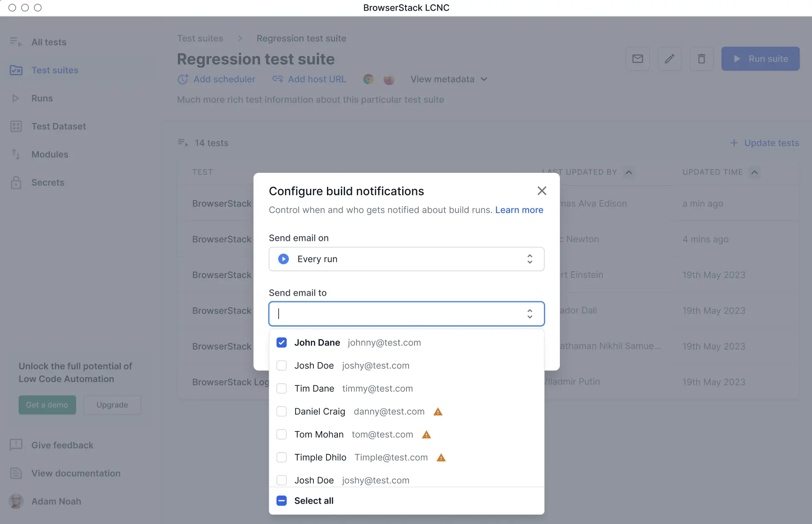812x524 pixels.
Task: Toggle the Select all checkbox
Action: [x=282, y=501]
